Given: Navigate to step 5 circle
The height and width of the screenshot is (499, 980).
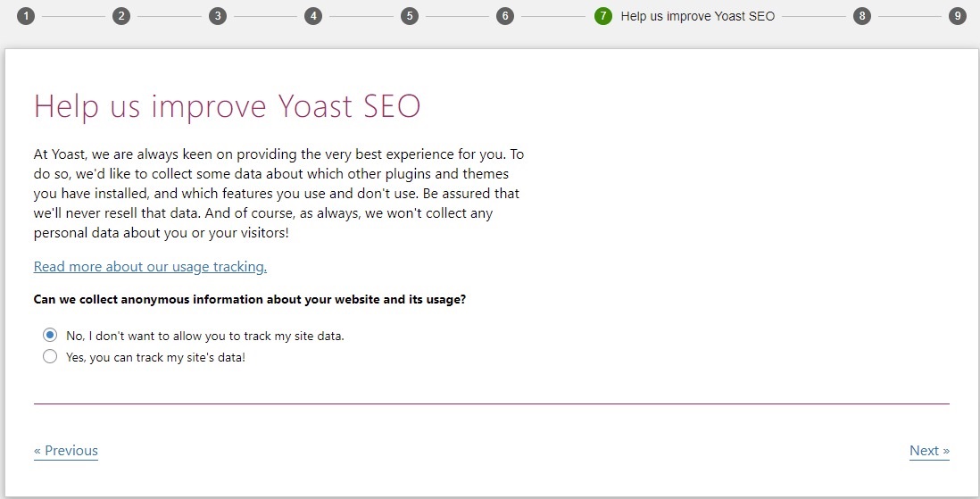Looking at the screenshot, I should pyautogui.click(x=410, y=16).
